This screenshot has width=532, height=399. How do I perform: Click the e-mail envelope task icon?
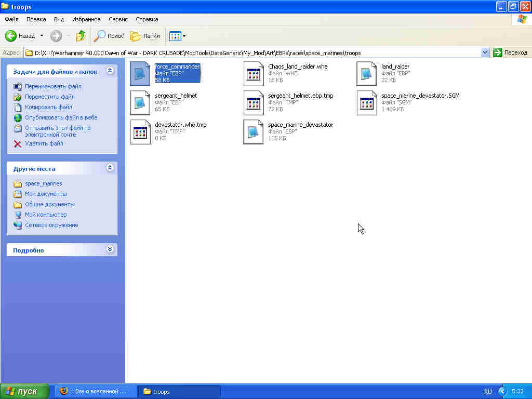pos(17,129)
